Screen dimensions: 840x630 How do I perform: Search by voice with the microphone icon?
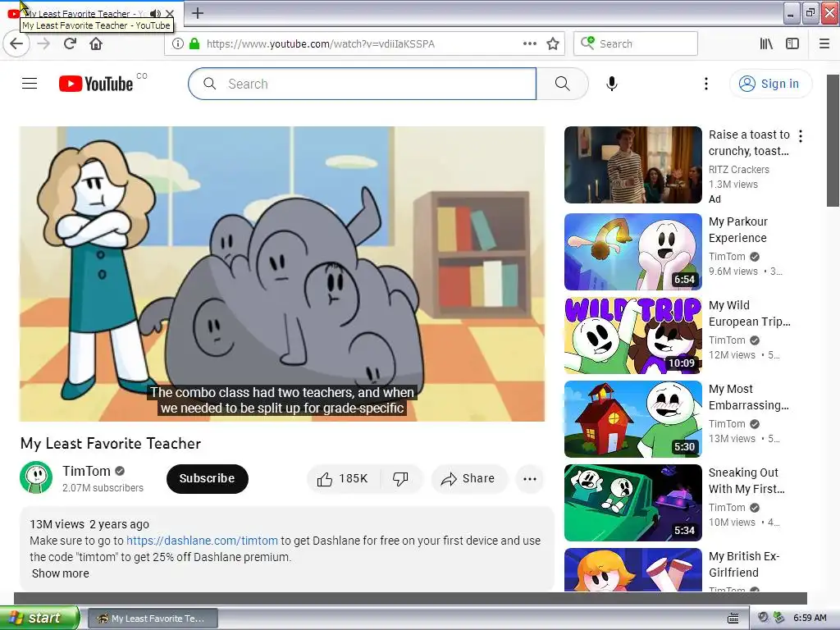[612, 84]
